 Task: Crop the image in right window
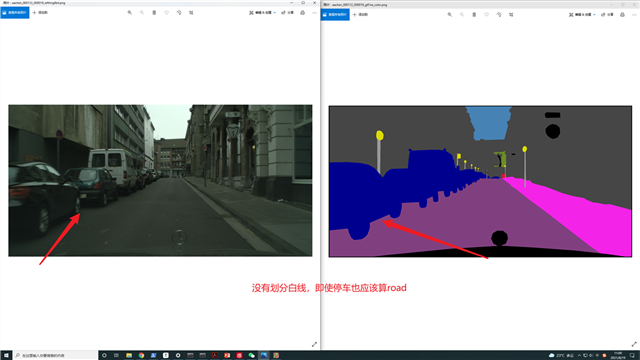click(511, 14)
